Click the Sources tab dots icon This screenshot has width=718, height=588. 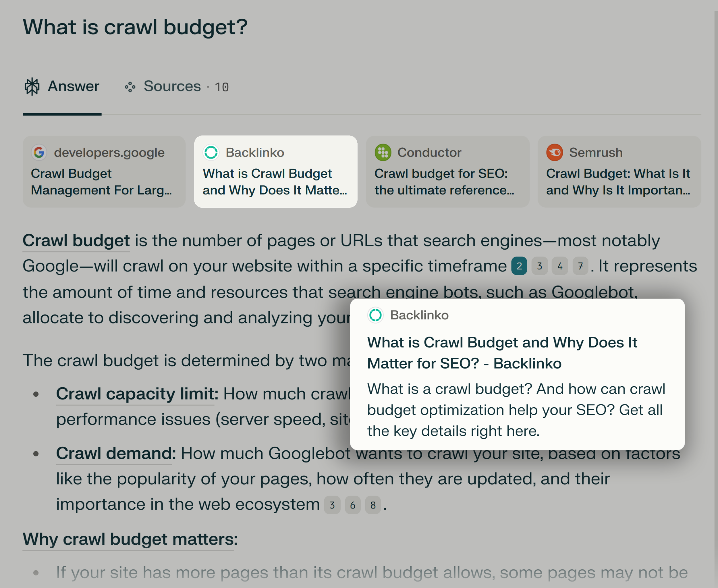[130, 87]
